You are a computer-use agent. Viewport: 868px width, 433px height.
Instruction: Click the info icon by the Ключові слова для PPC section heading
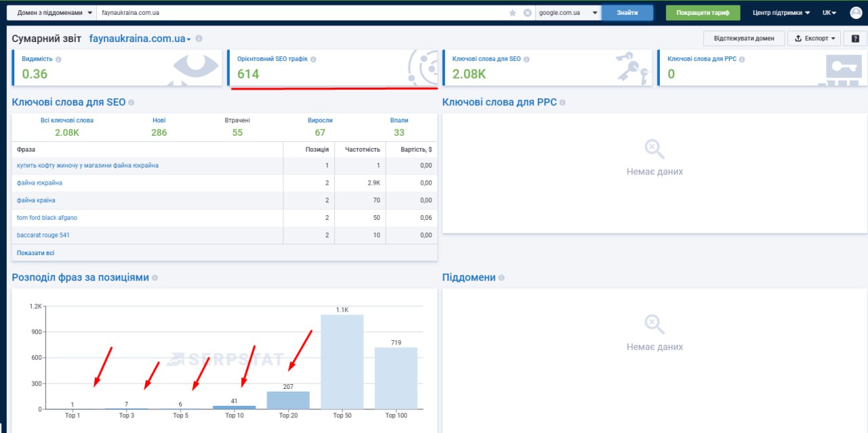(562, 102)
